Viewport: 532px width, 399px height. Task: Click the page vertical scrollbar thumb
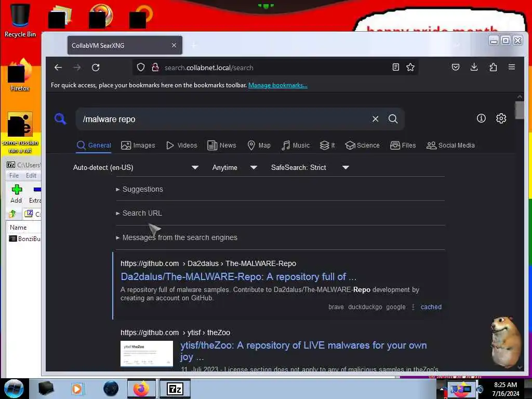coord(520,110)
